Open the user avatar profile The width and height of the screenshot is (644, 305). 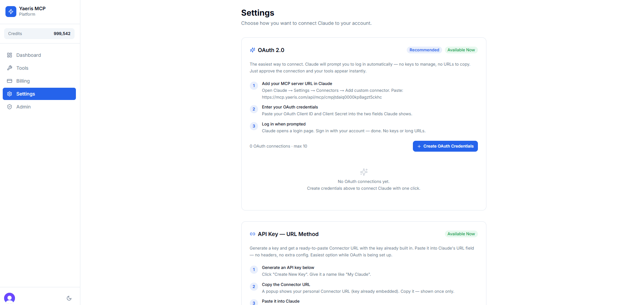tap(10, 298)
